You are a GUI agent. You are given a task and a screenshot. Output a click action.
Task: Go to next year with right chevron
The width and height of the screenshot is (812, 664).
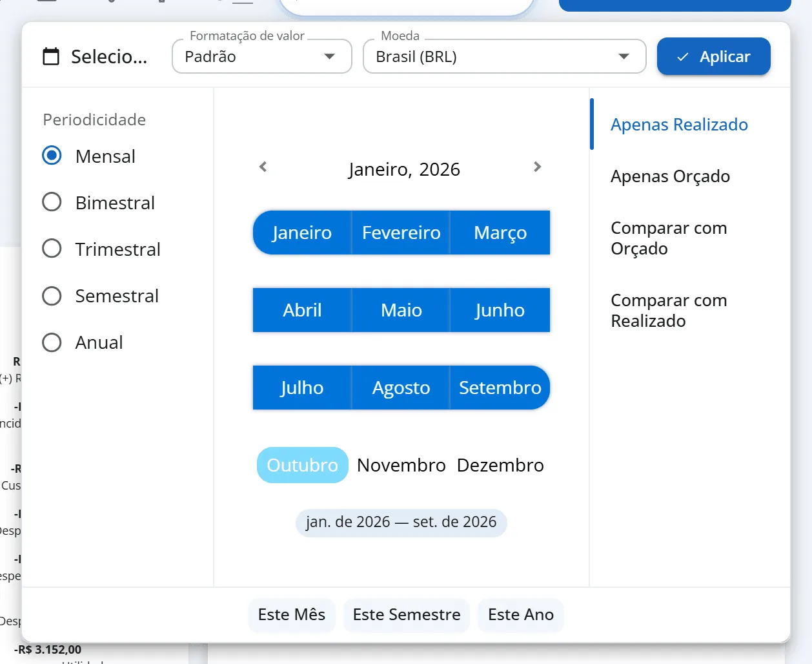(537, 167)
